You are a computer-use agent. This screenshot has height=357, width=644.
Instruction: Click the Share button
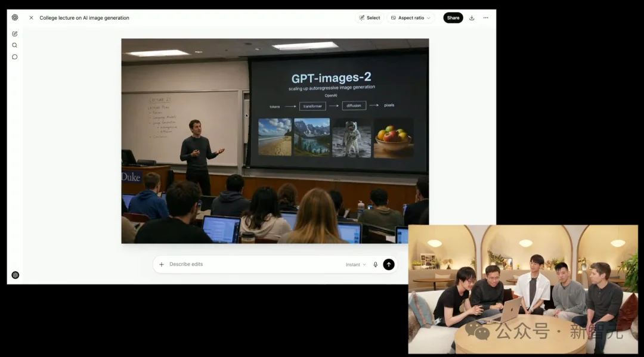coord(453,17)
